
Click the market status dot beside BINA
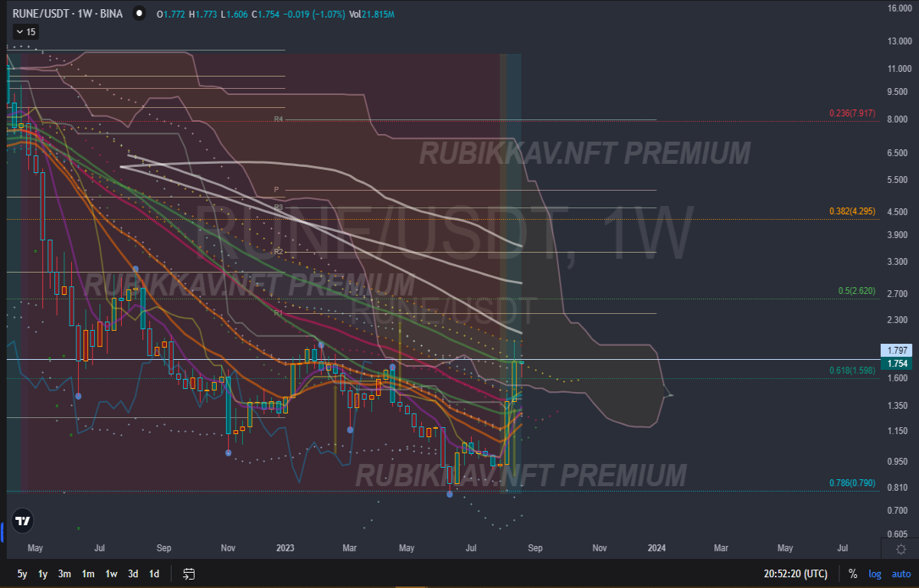click(x=138, y=14)
